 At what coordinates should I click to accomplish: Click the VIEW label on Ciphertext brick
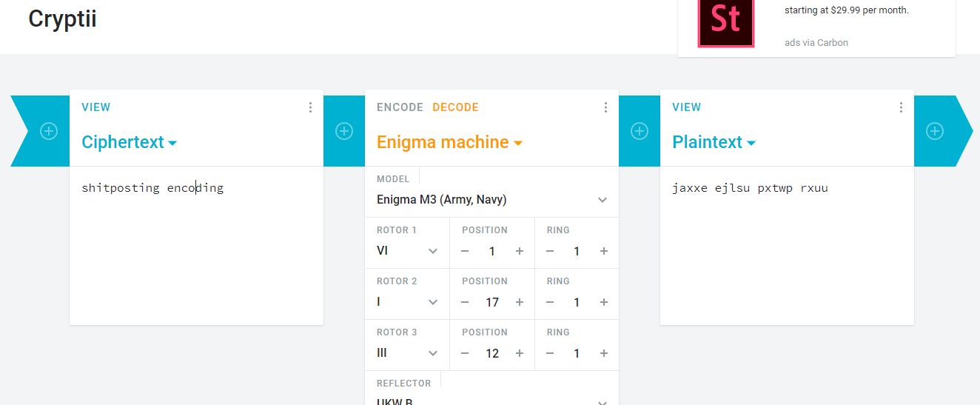click(96, 107)
